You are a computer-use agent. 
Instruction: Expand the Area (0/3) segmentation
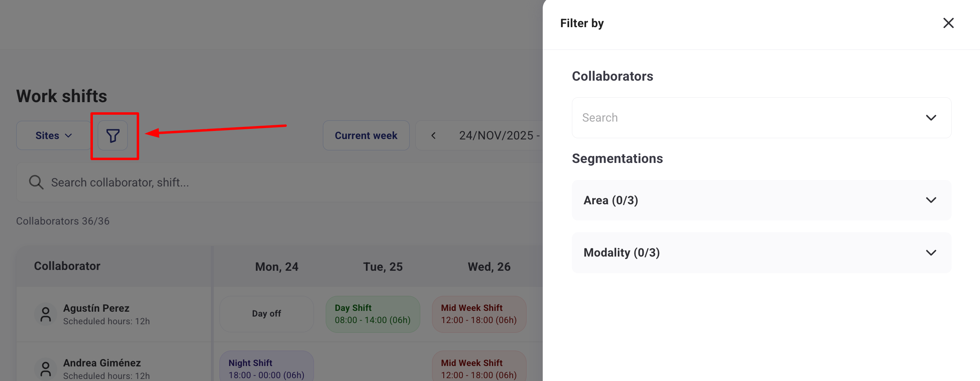pos(761,200)
